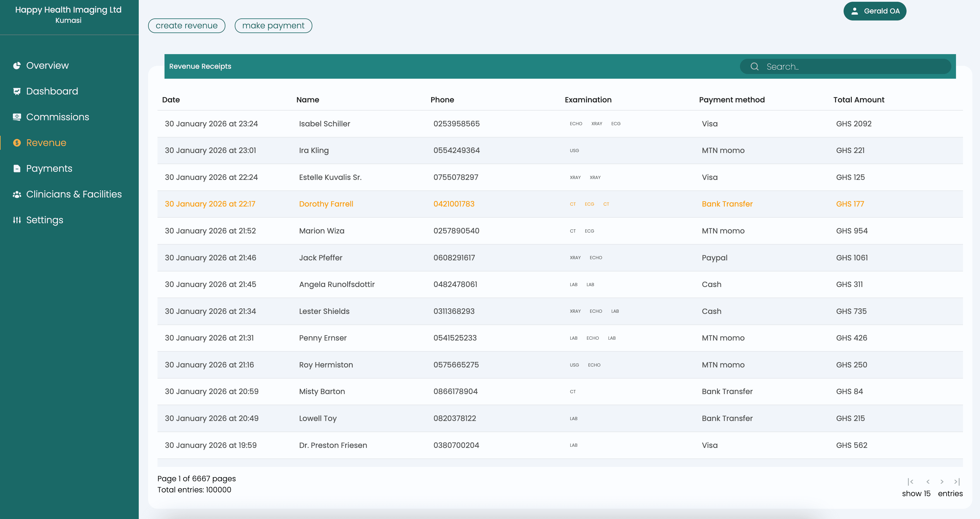The height and width of the screenshot is (519, 980).
Task: Click the search magnifier icon
Action: (x=754, y=66)
